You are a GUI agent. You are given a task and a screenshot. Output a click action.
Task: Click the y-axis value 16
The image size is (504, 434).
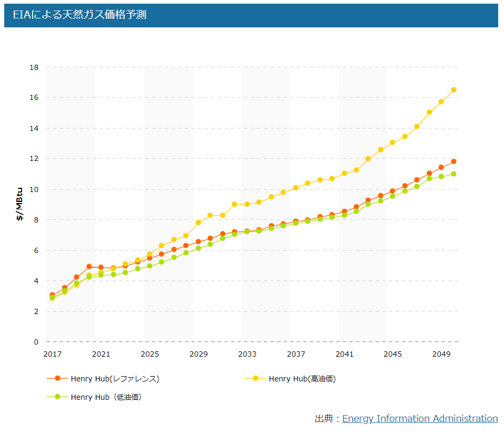tap(34, 98)
